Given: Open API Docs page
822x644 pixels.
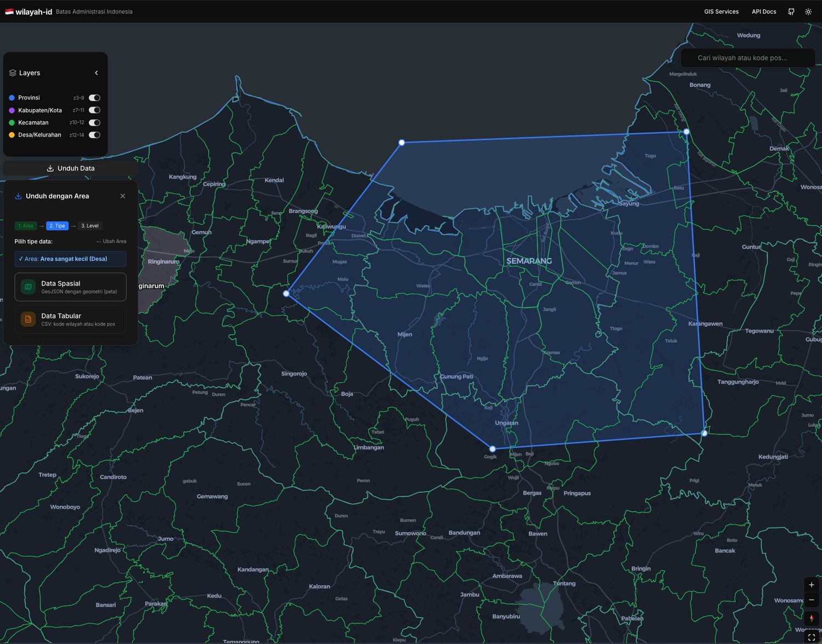Looking at the screenshot, I should (764, 12).
